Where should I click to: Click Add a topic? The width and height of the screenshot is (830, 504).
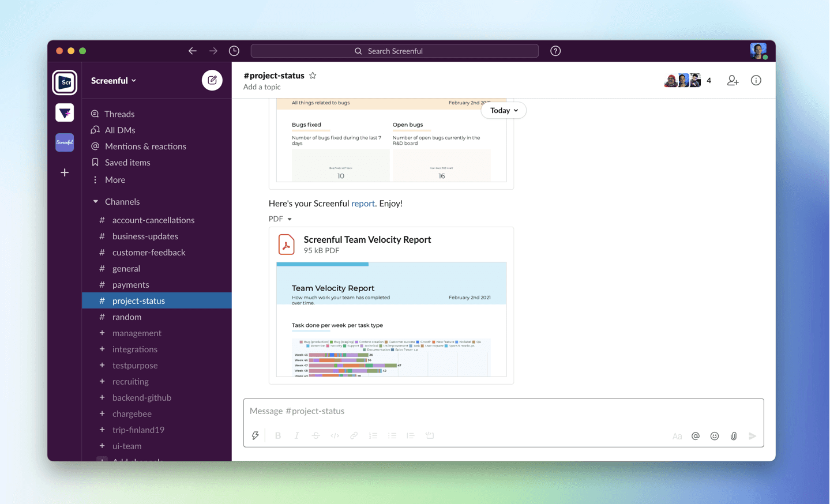[x=262, y=87]
